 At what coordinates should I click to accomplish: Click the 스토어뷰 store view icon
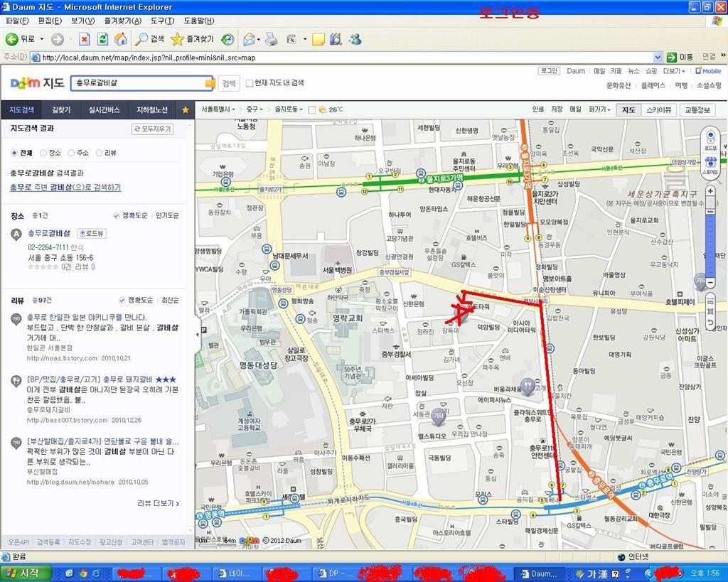click(710, 165)
